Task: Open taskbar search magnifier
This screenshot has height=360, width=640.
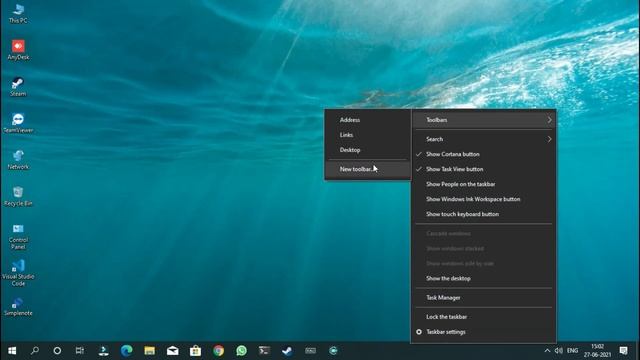Action: [x=35, y=351]
